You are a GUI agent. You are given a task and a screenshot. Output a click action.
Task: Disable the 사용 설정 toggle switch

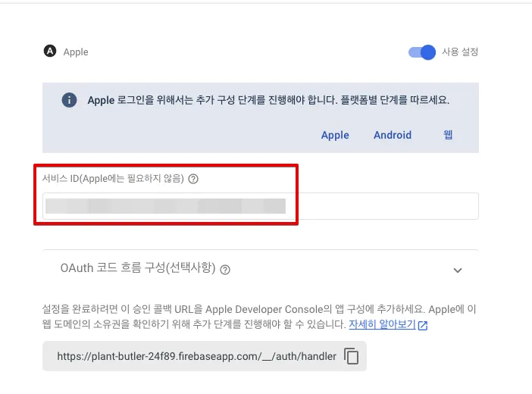[x=421, y=52]
